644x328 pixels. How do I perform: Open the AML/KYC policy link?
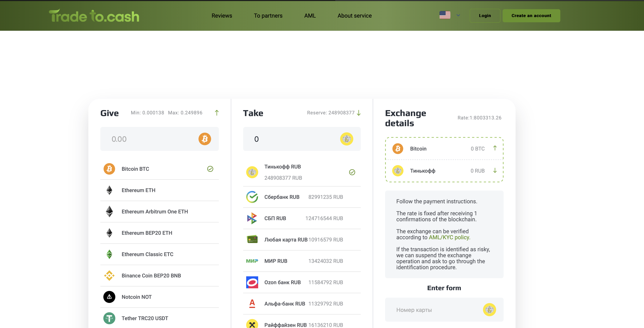(449, 237)
